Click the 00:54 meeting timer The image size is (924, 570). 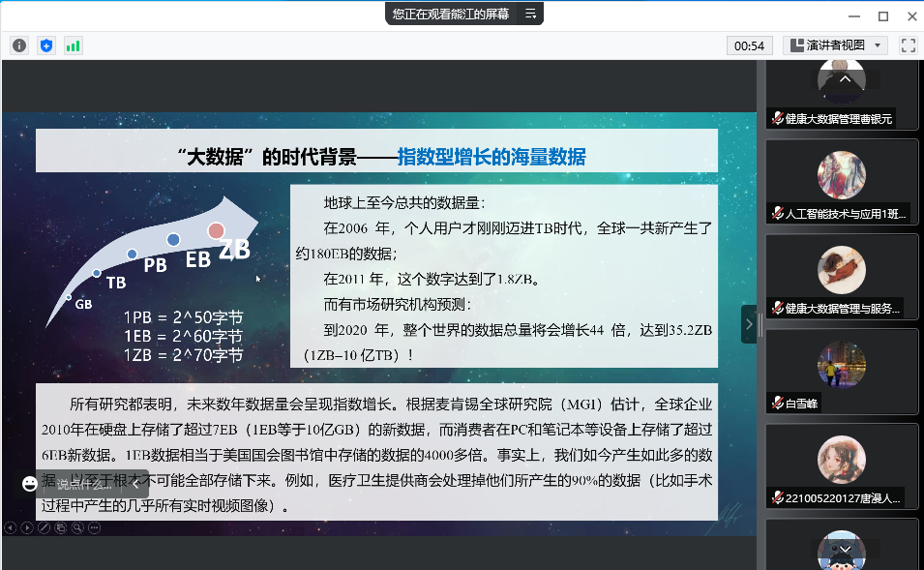pyautogui.click(x=749, y=45)
